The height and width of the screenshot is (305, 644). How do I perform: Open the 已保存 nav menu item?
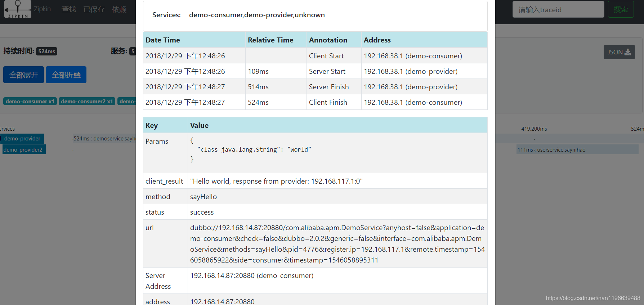coord(94,9)
